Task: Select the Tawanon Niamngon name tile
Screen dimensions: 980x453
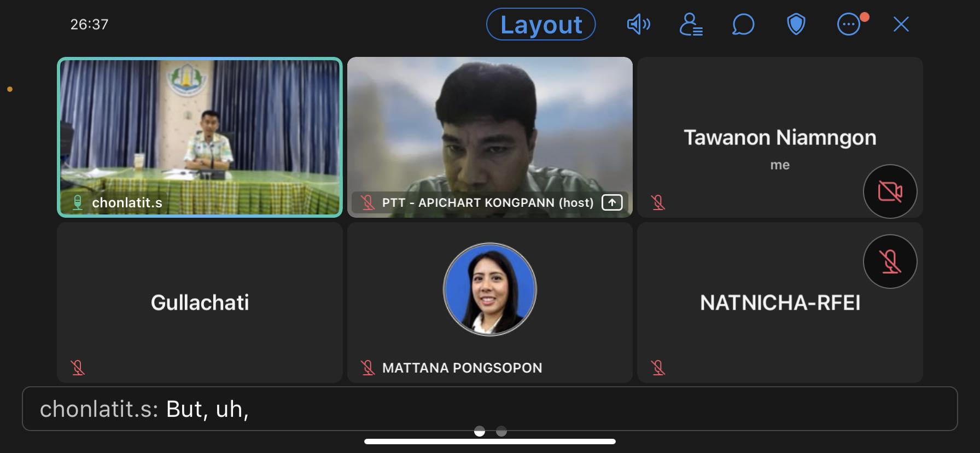Action: [780, 137]
